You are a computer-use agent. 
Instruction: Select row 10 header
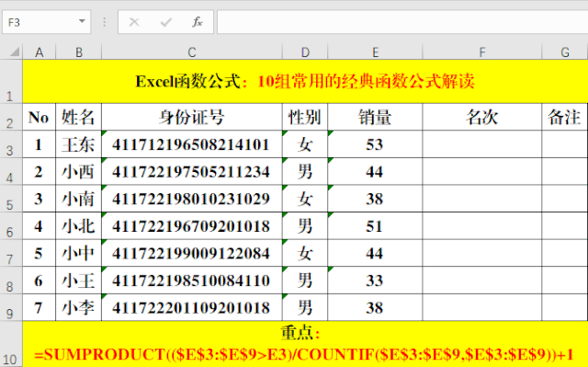pyautogui.click(x=11, y=344)
